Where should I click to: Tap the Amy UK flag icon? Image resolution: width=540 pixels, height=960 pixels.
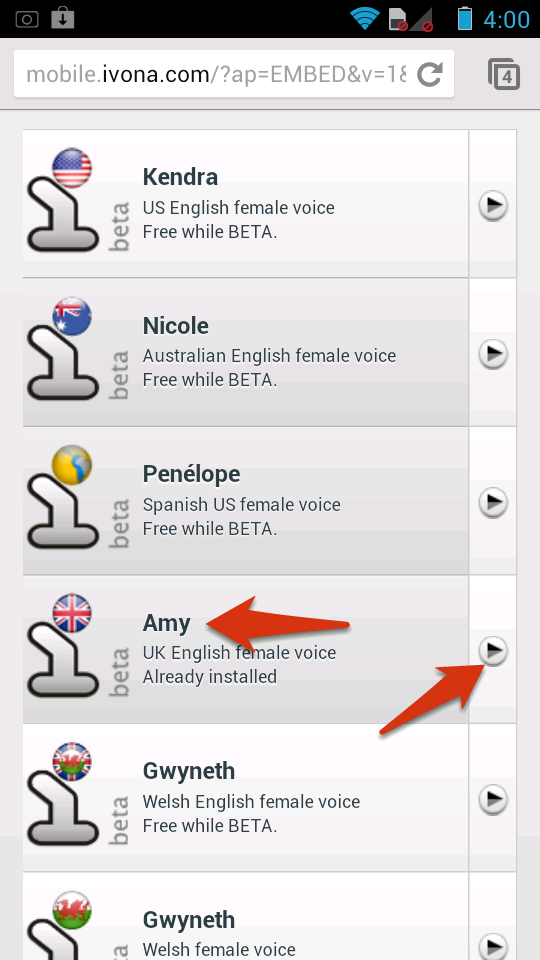click(72, 613)
